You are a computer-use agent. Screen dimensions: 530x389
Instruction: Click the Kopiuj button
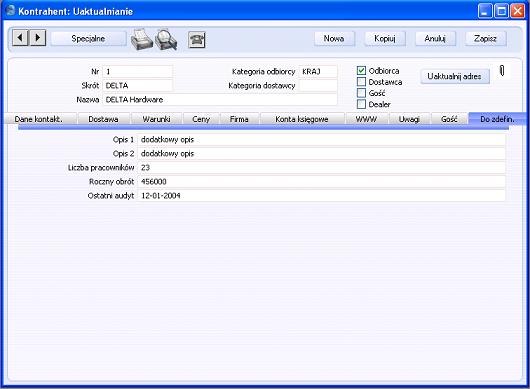[385, 39]
